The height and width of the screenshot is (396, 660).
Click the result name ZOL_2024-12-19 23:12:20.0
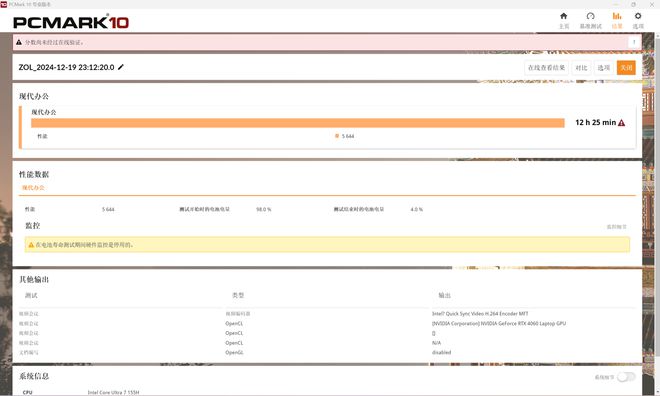coord(67,67)
